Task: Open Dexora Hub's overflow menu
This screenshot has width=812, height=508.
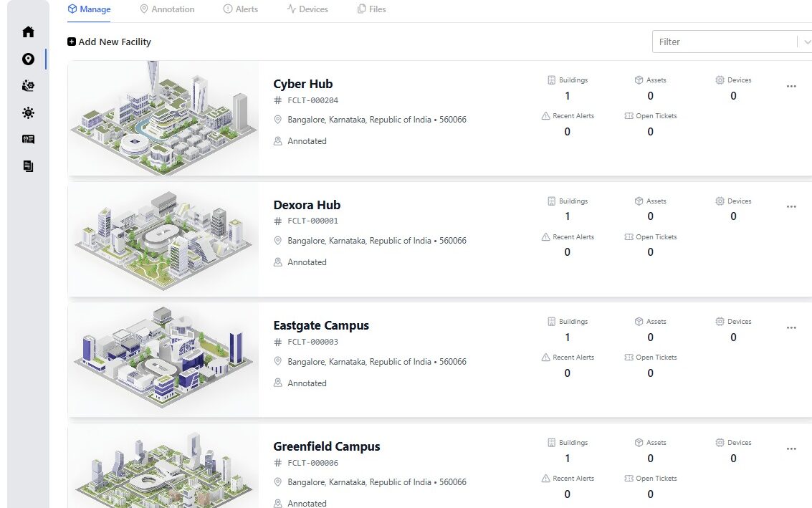Action: 791,206
